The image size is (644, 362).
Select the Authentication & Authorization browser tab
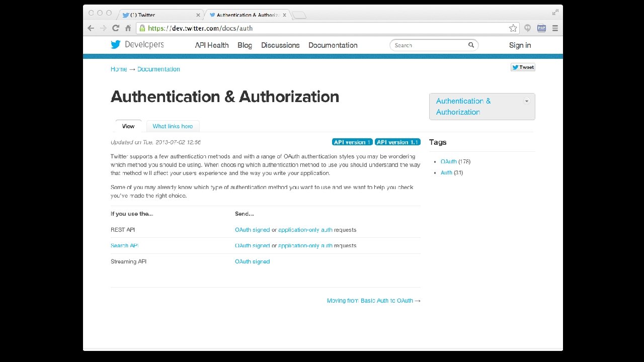(x=247, y=15)
